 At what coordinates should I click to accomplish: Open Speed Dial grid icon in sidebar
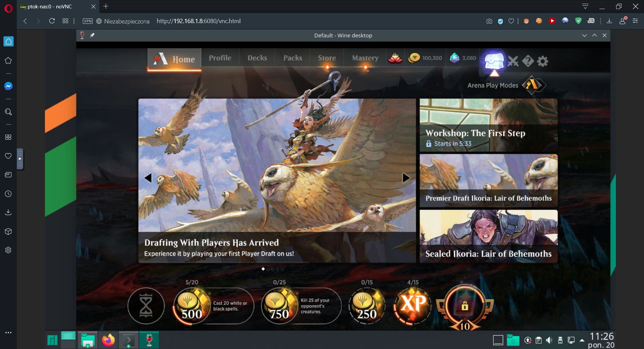pos(8,137)
